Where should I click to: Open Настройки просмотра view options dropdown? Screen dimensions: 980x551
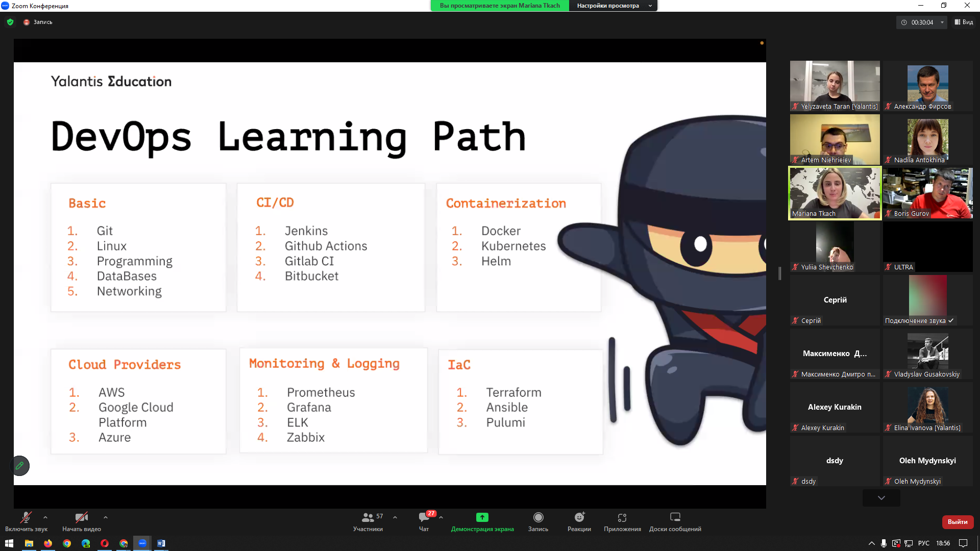[x=613, y=6]
